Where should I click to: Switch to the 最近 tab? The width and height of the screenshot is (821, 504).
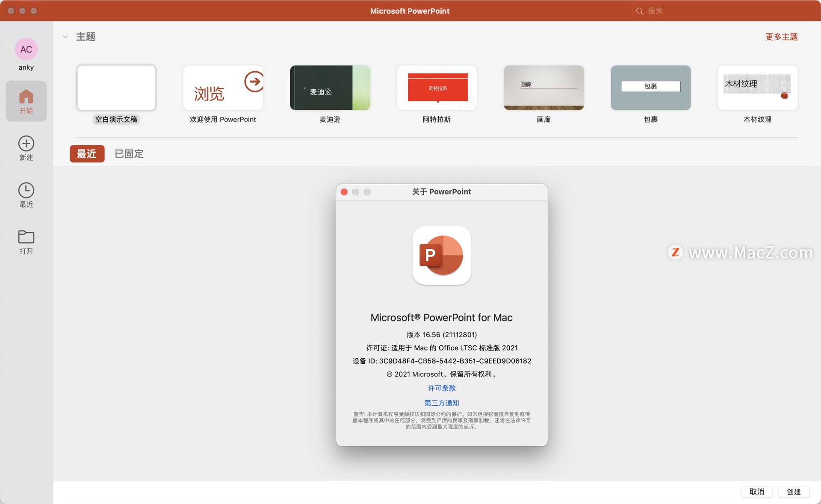pos(87,153)
